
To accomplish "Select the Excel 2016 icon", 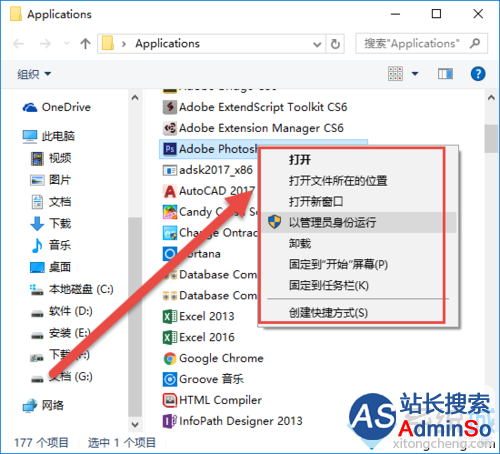I will click(170, 337).
